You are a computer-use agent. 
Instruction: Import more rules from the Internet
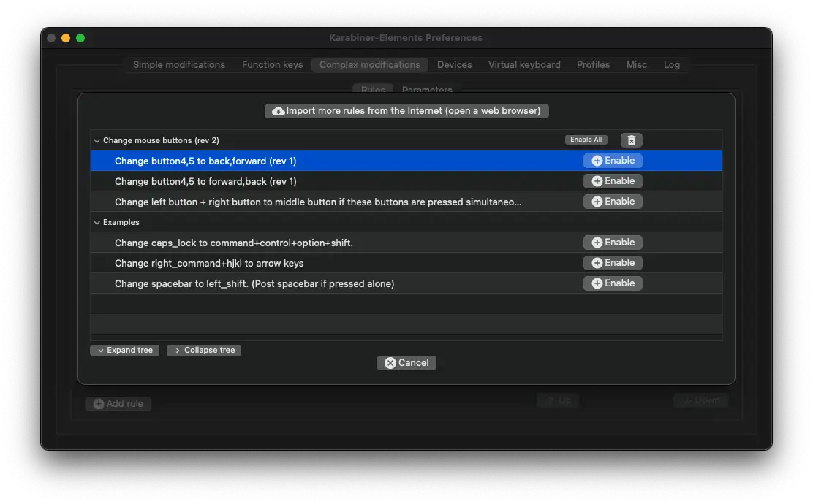(406, 111)
